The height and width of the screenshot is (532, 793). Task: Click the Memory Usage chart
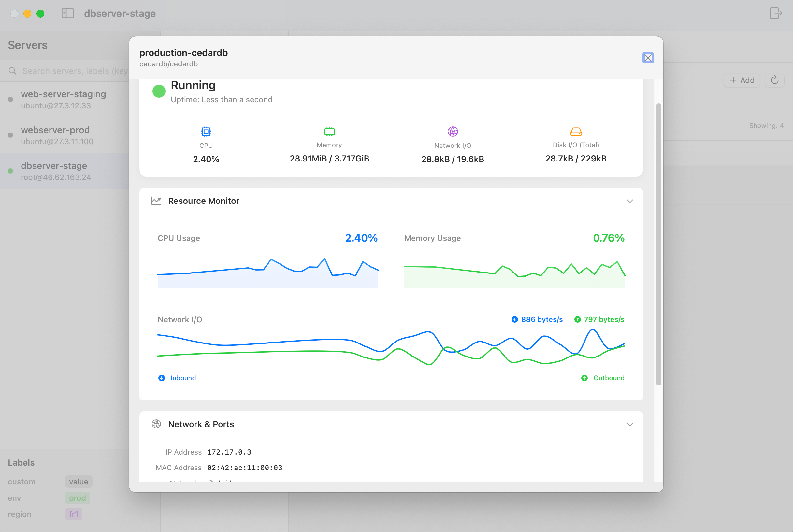click(x=514, y=274)
